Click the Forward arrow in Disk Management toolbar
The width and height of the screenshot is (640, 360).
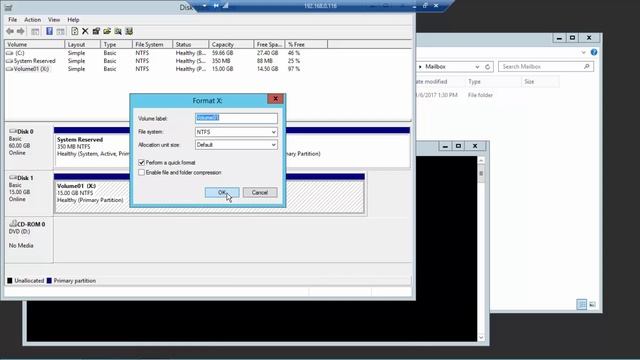(20, 31)
